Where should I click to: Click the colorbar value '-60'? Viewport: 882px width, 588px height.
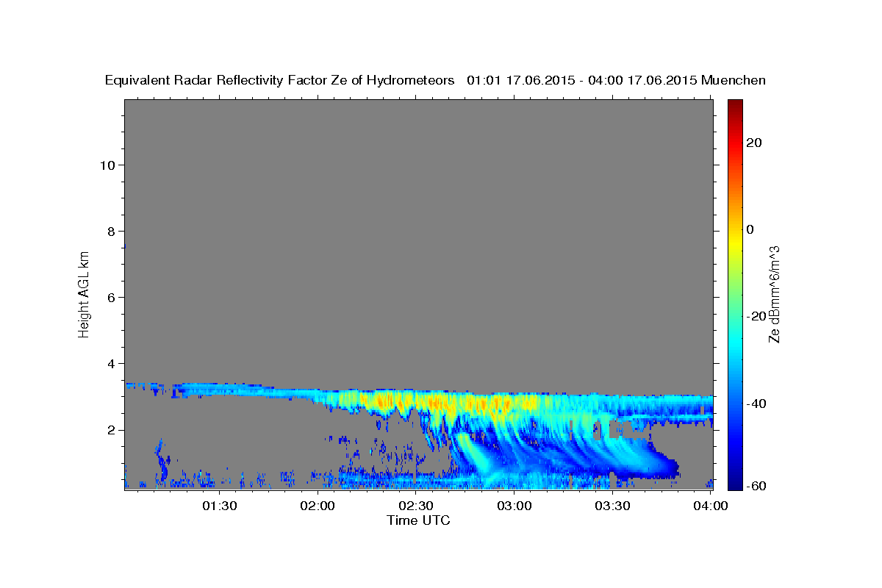coord(756,485)
